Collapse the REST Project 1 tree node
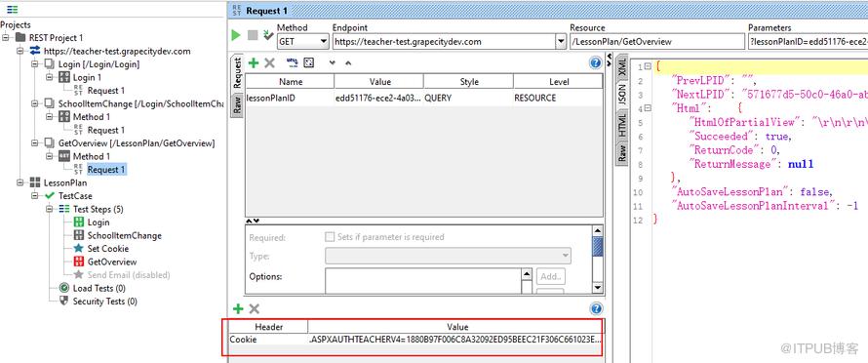Screen dimensions: 868x363 pyautogui.click(x=6, y=38)
